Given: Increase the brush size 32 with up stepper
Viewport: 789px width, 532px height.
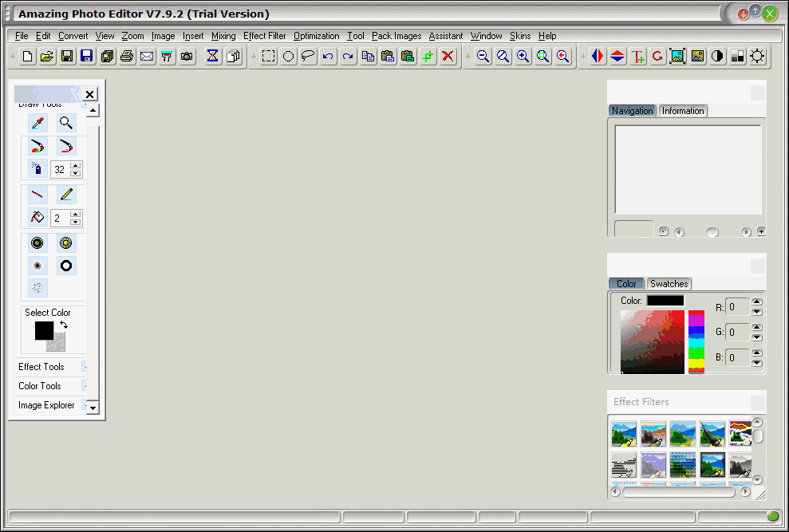Looking at the screenshot, I should coord(76,165).
